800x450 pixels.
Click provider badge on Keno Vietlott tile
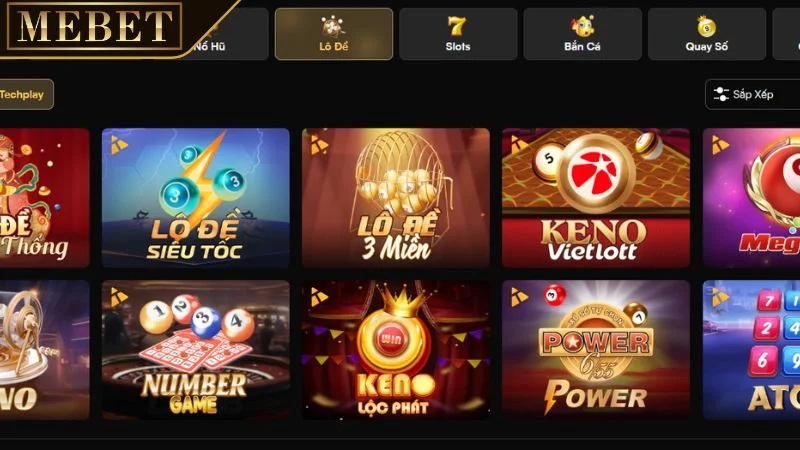[x=519, y=144]
